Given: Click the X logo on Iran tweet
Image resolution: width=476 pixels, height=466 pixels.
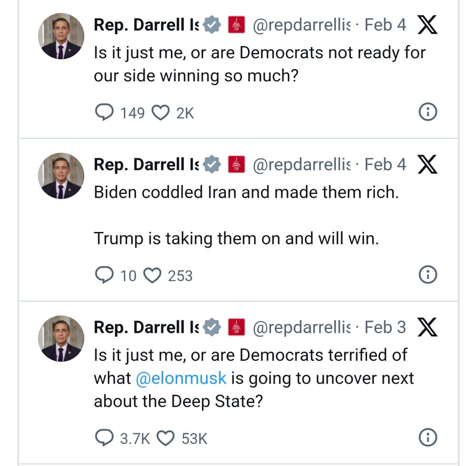Looking at the screenshot, I should [x=427, y=165].
